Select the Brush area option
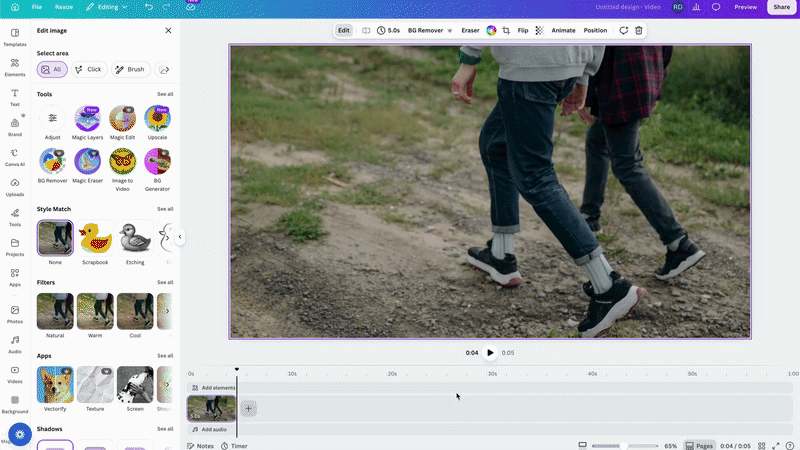The width and height of the screenshot is (800, 450). 131,69
